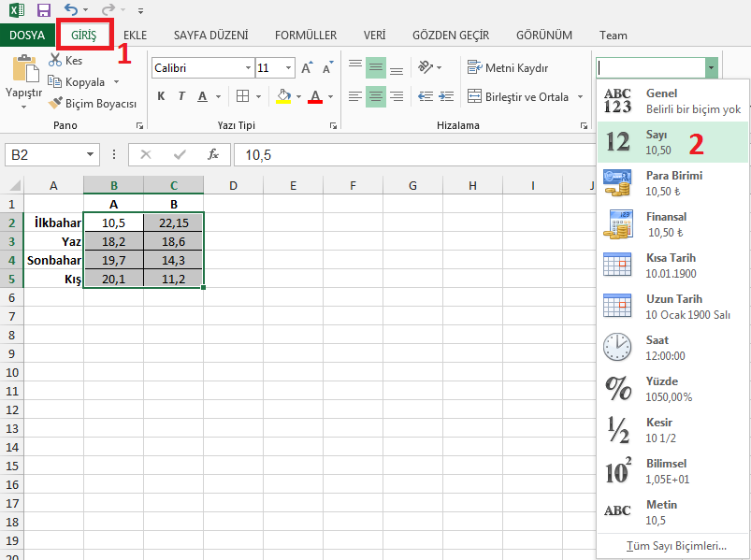Open the Name Box dropdown arrow
Viewport: 751px width, 560px height.
pos(91,154)
